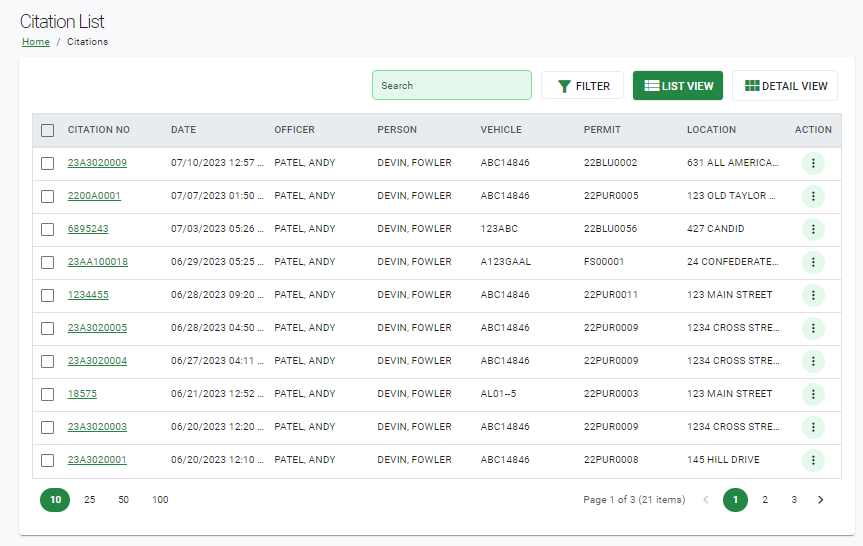The height and width of the screenshot is (546, 863).
Task: Open citation 23AA100018 link
Action: 98,262
